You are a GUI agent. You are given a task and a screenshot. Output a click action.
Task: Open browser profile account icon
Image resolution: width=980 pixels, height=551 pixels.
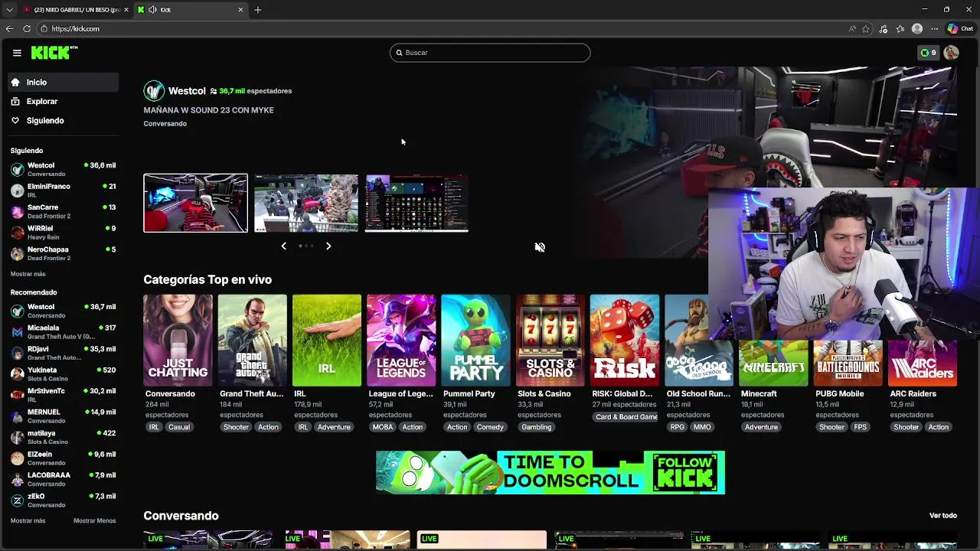click(x=917, y=29)
